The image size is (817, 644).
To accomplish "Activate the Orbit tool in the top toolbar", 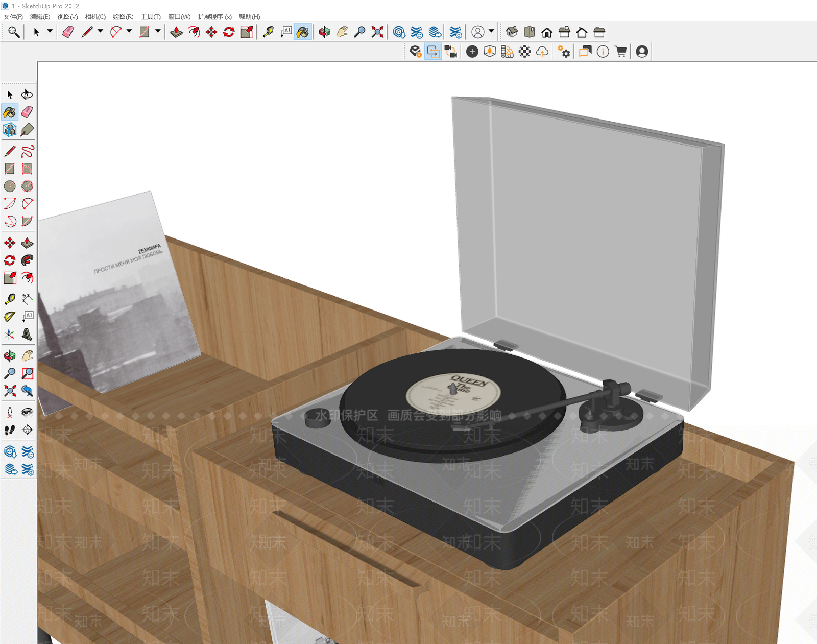I will tap(324, 32).
